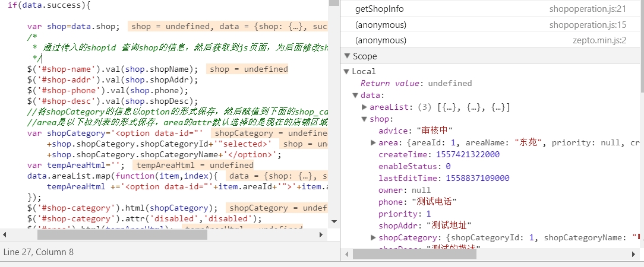
Task: Click owner null property
Action: [x=405, y=190]
